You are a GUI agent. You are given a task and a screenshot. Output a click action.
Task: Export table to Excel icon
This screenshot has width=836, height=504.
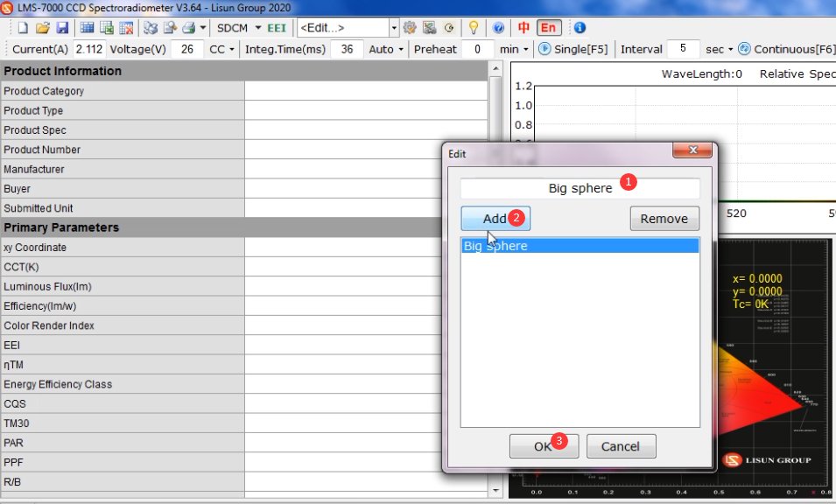(107, 28)
